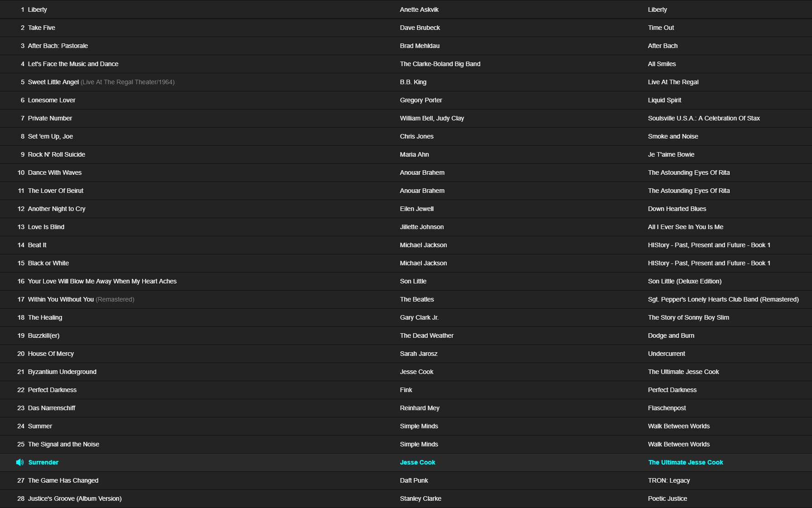Select the track Byzantium Underground
This screenshot has height=508, width=812.
[x=62, y=372]
